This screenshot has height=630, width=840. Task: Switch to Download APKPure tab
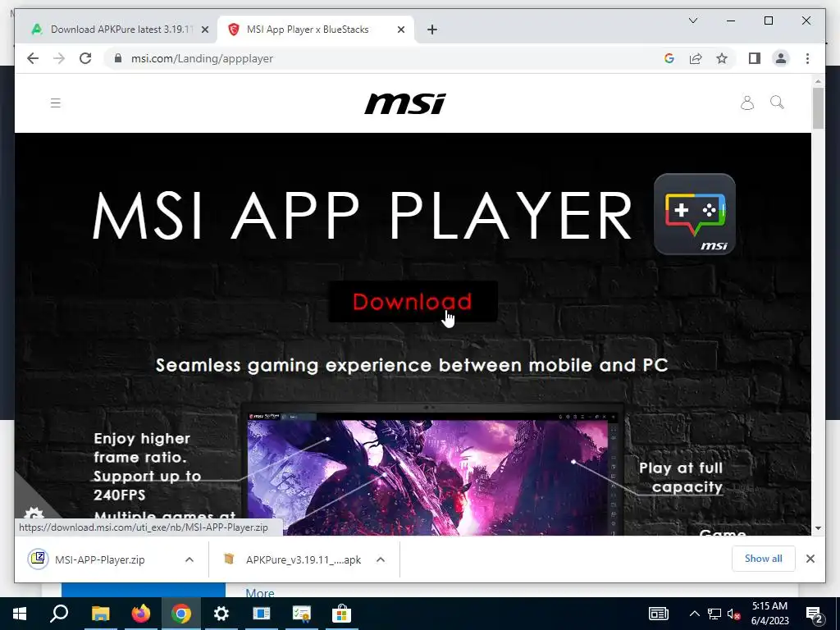click(121, 30)
